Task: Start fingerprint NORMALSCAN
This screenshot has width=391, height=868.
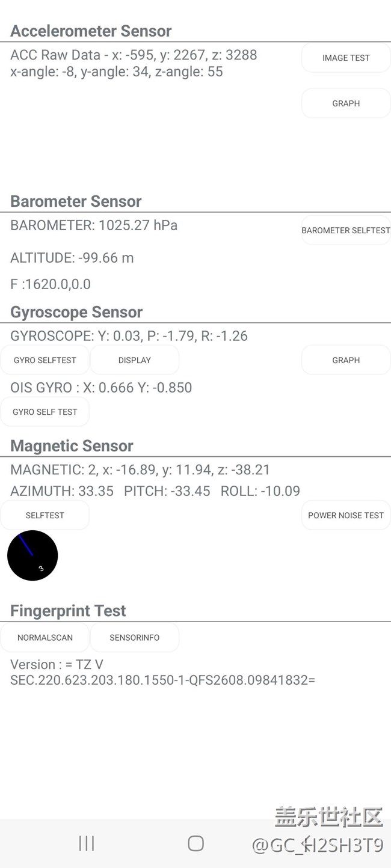Action: click(x=45, y=637)
